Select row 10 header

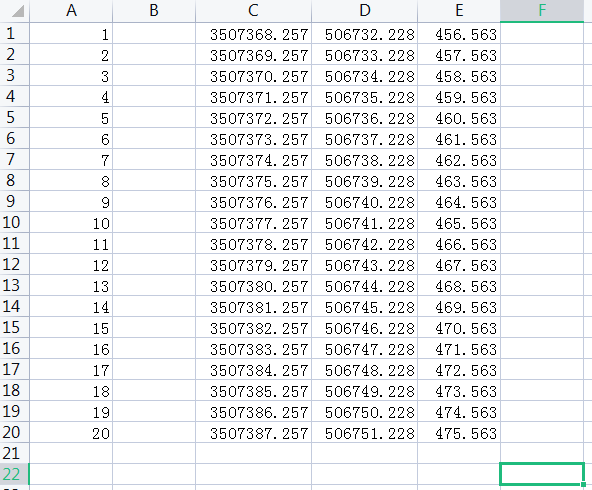point(14,222)
